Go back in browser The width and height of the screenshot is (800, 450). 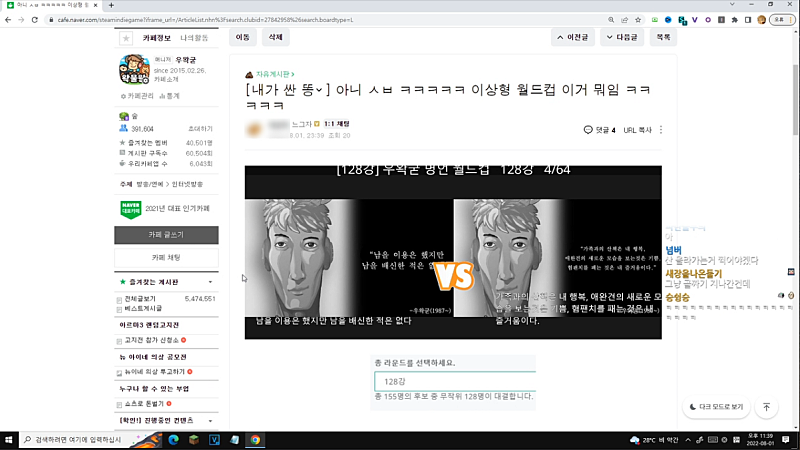[x=8, y=20]
